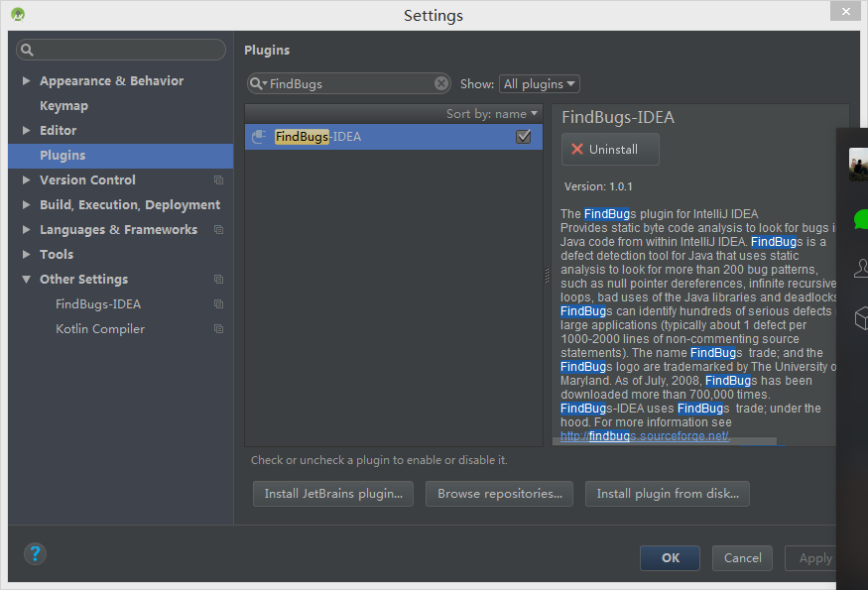The height and width of the screenshot is (590, 868).
Task: Click project-level icon beside Languages & Frameworks
Action: [218, 230]
